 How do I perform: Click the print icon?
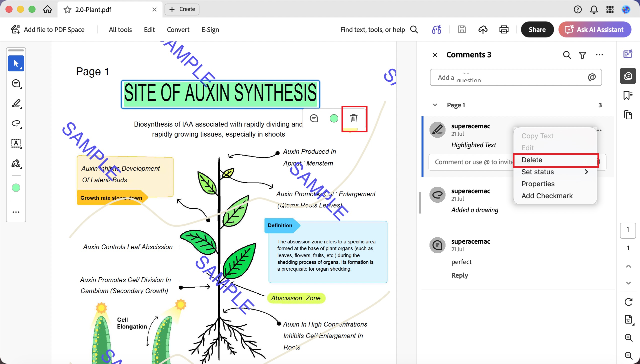(x=503, y=30)
